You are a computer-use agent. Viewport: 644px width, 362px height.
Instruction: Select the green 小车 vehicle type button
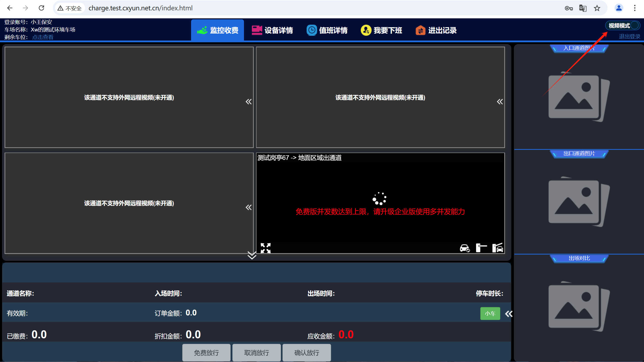490,313
